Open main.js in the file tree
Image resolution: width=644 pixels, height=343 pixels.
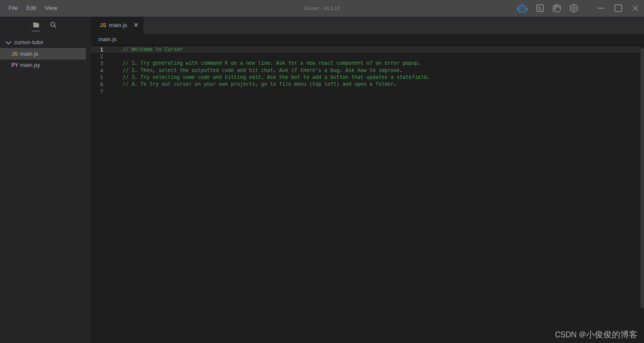click(x=43, y=54)
